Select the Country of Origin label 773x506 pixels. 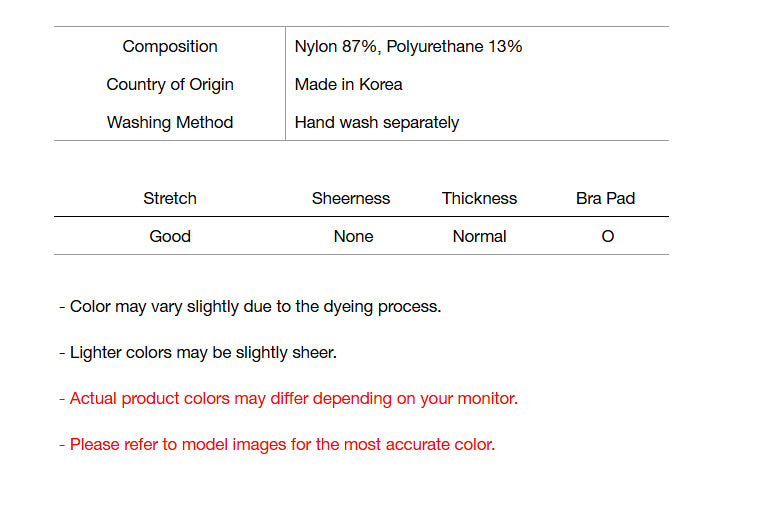click(170, 84)
